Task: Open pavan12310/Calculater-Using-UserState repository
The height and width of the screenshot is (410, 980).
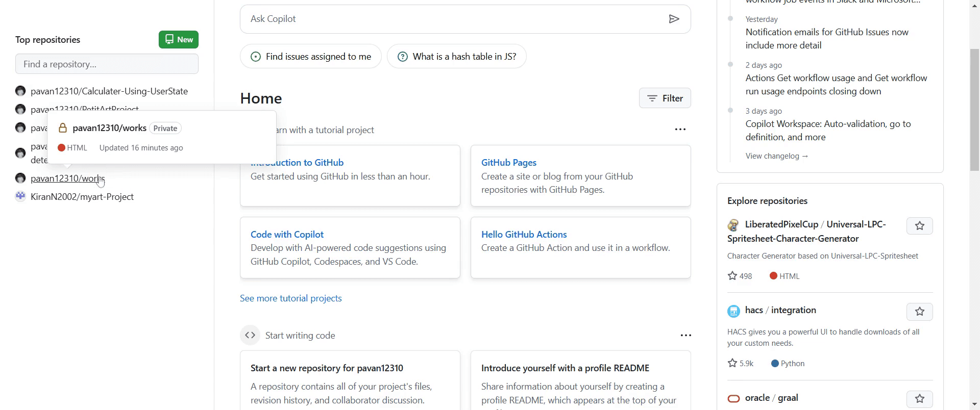Action: click(109, 91)
